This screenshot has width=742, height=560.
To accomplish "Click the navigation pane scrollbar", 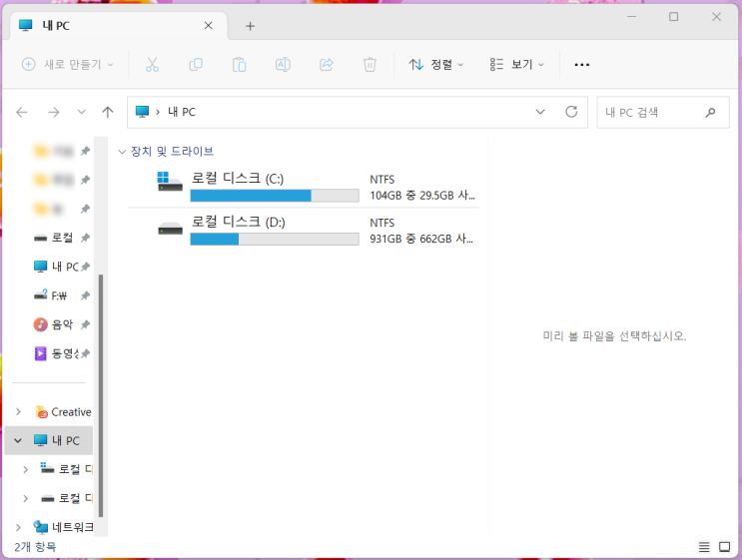I will point(100,395).
